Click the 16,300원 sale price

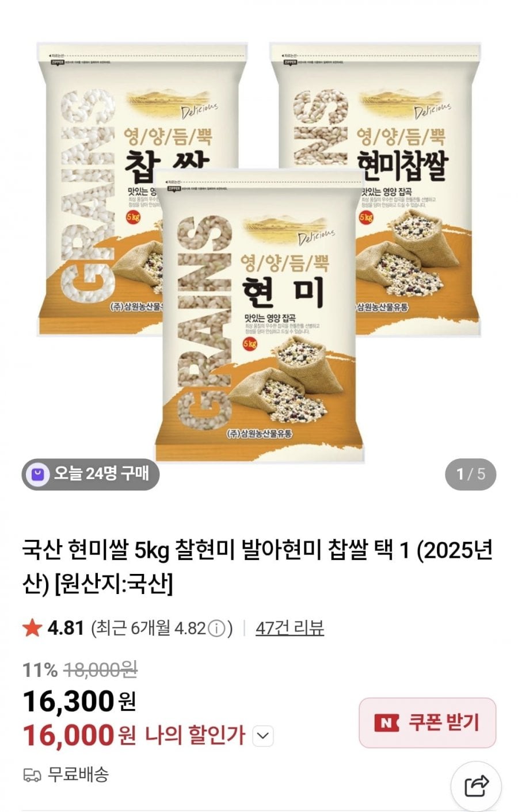pyautogui.click(x=79, y=702)
